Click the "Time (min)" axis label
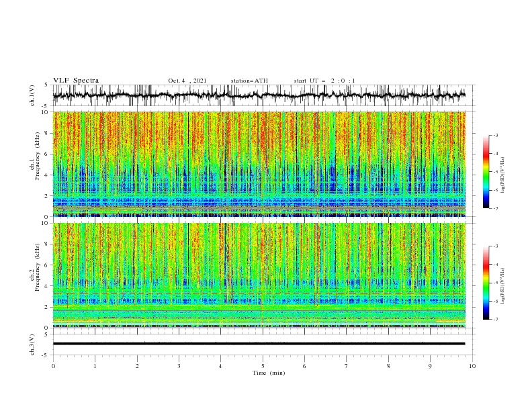 (x=269, y=373)
